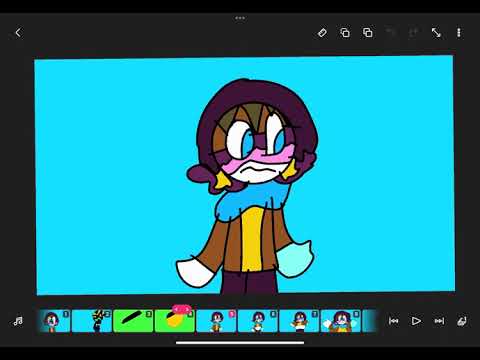480x360 pixels.
Task: Tap the three-dot handle at top center
Action: (x=240, y=18)
